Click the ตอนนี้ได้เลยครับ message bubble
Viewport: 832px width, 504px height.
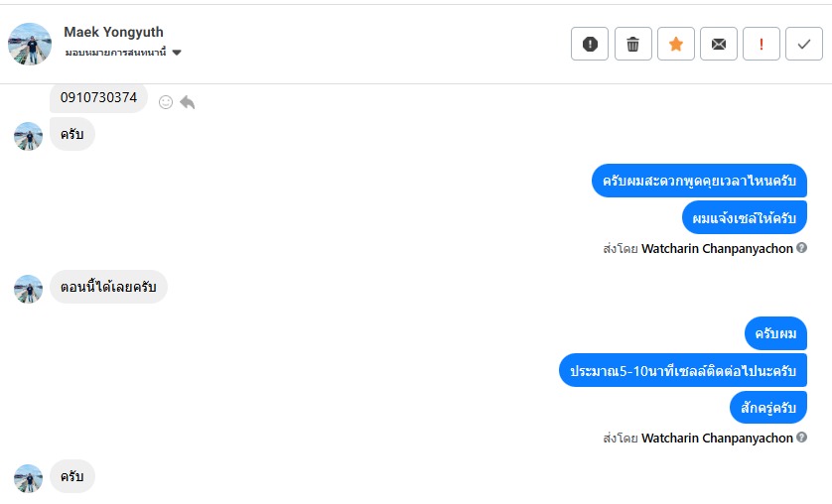pos(108,287)
